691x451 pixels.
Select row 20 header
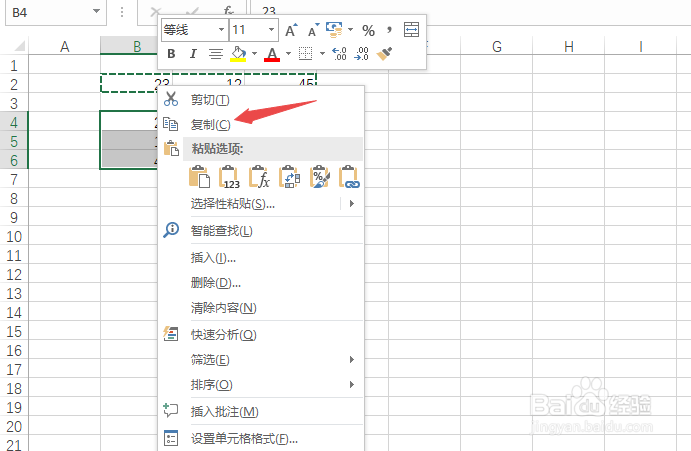pos(14,426)
